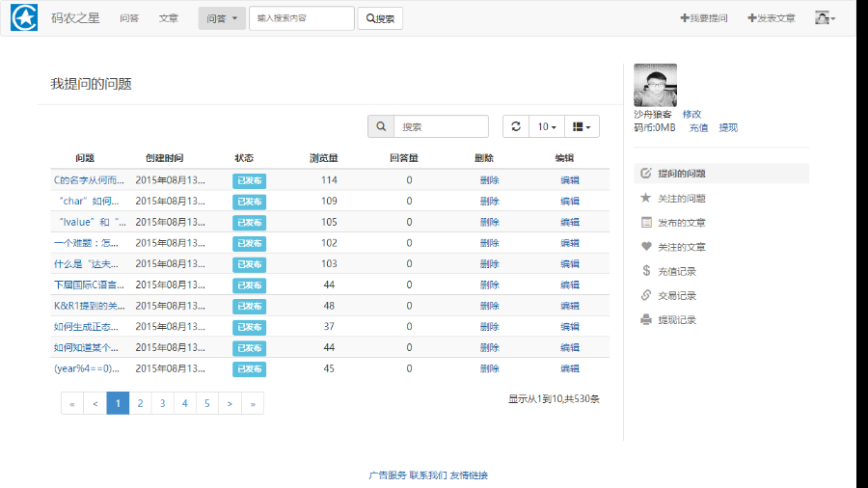The image size is (868, 488).
Task: Open 充值记录 in the sidebar
Action: [676, 271]
